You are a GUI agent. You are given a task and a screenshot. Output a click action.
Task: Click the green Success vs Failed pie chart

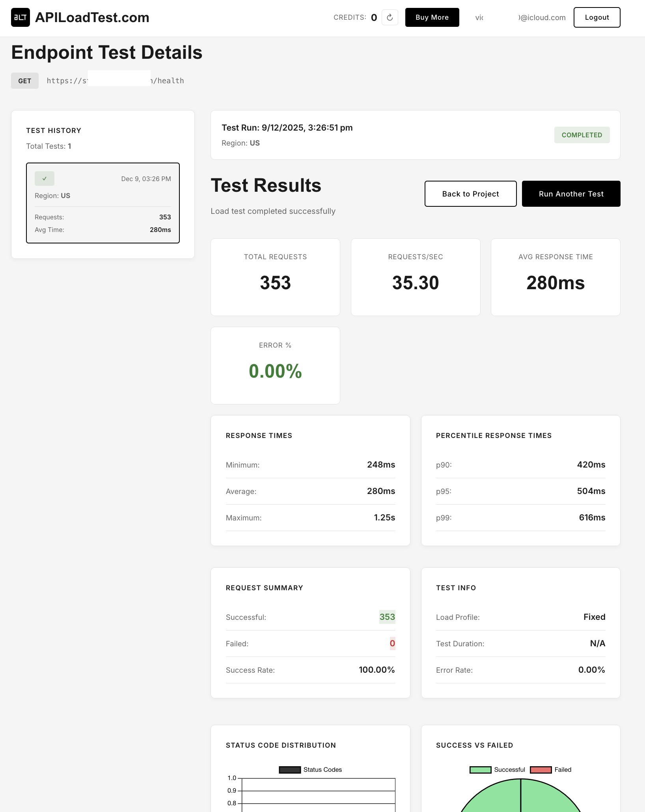(520, 801)
